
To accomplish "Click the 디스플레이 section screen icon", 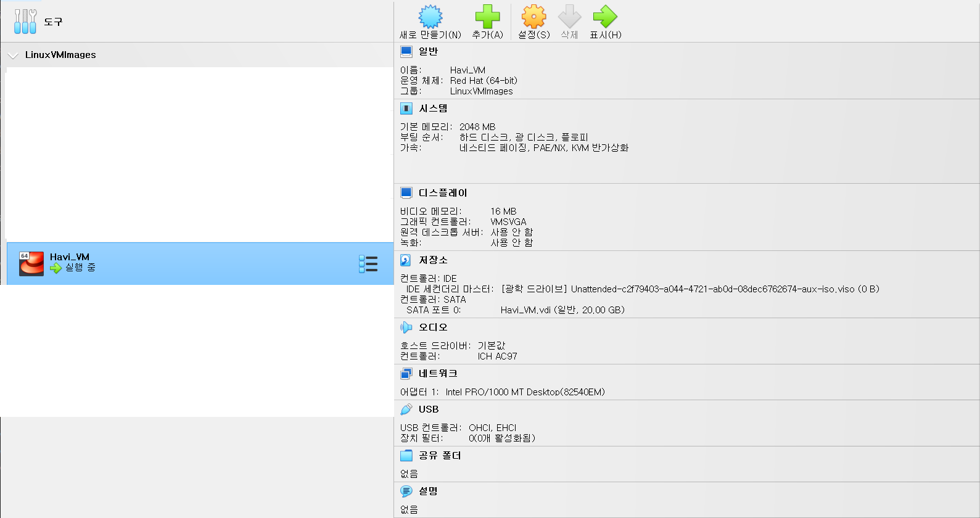I will tap(406, 193).
